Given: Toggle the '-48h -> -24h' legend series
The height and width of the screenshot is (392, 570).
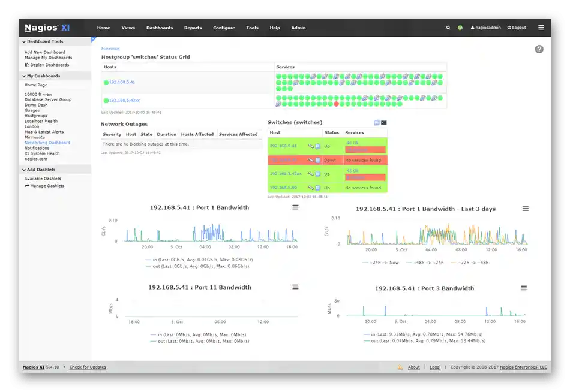Looking at the screenshot, I should (425, 263).
